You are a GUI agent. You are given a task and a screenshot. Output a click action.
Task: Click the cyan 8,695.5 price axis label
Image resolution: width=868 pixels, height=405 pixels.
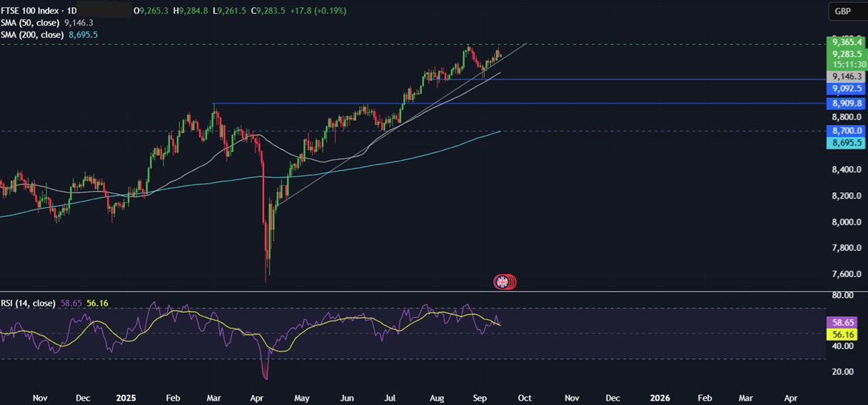[x=845, y=144]
